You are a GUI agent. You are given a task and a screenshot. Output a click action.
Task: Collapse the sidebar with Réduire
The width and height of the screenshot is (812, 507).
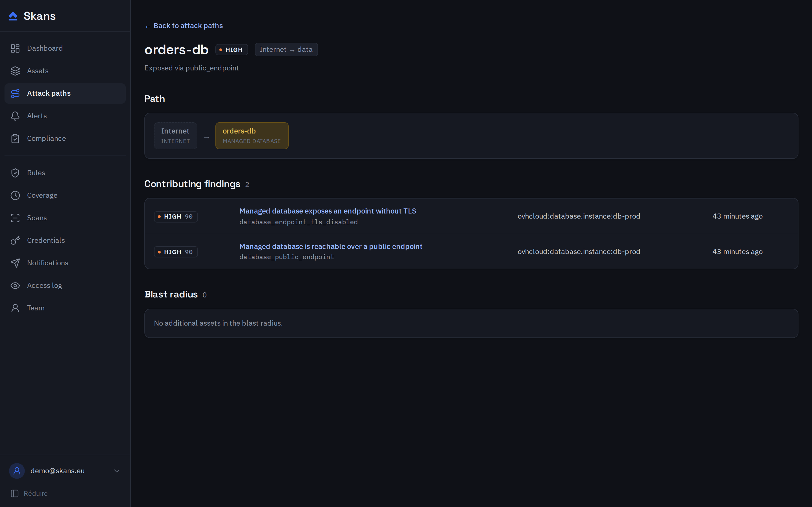tap(29, 493)
